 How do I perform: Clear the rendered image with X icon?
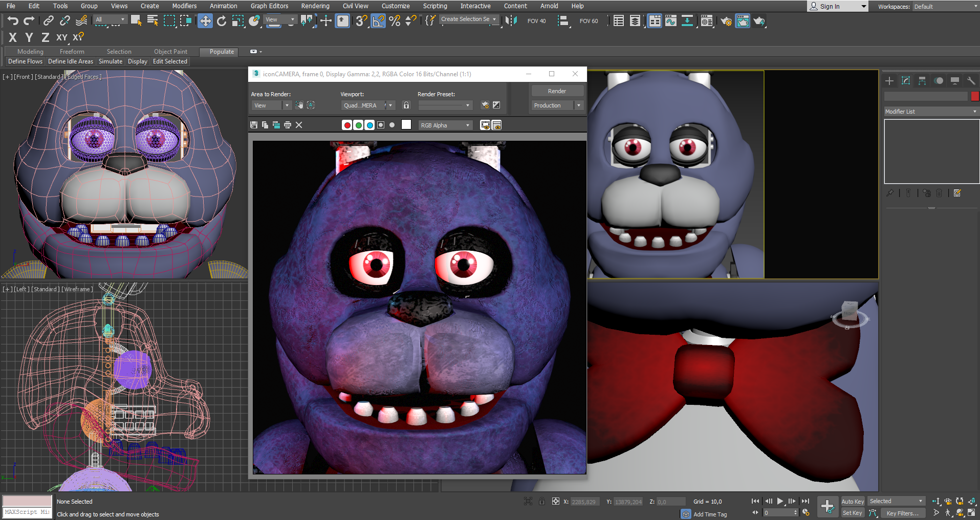tap(299, 125)
